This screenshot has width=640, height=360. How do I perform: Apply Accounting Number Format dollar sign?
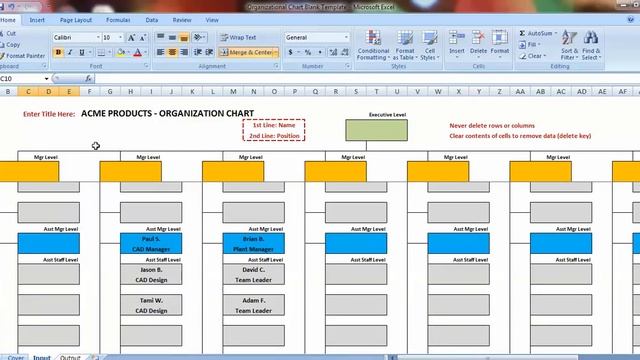click(290, 52)
